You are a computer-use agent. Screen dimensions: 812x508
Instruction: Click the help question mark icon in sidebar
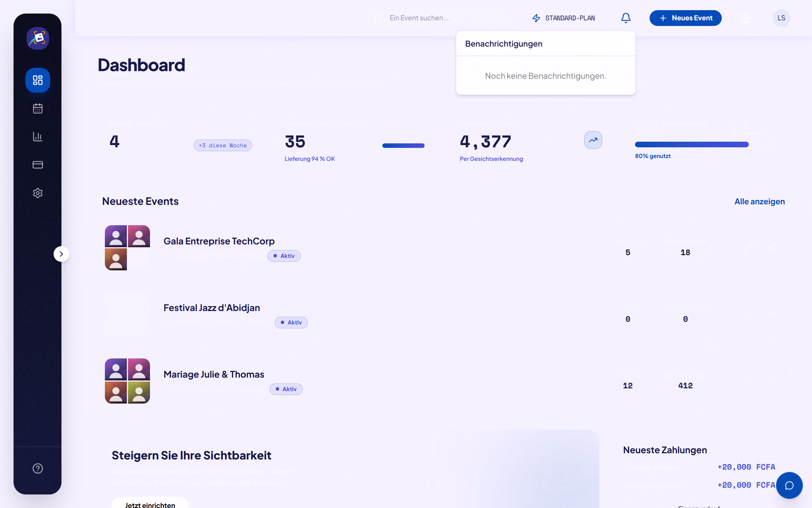click(37, 468)
